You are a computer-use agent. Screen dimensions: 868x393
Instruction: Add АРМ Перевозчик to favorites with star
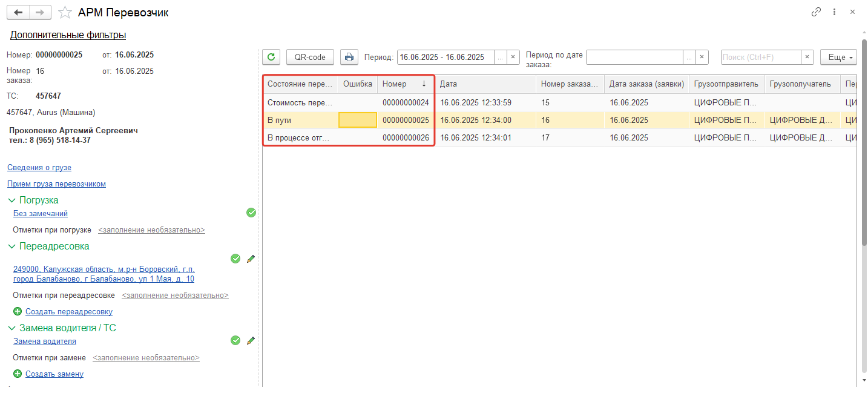[65, 12]
